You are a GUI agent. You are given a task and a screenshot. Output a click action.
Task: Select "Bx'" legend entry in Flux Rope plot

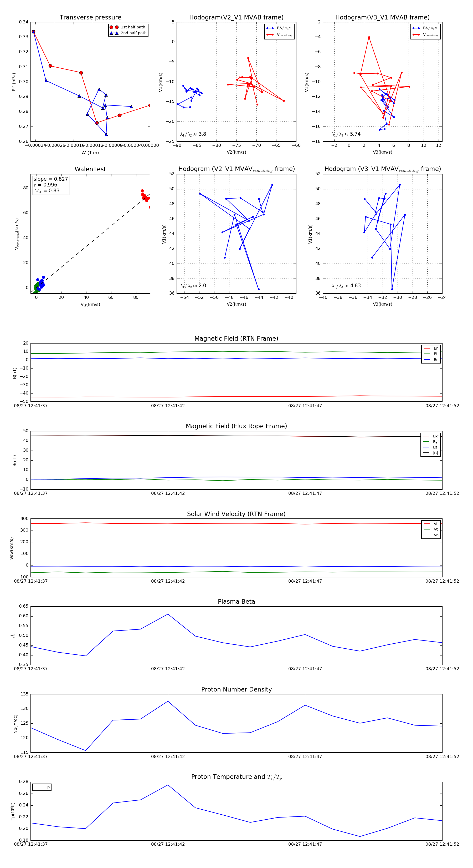point(431,436)
